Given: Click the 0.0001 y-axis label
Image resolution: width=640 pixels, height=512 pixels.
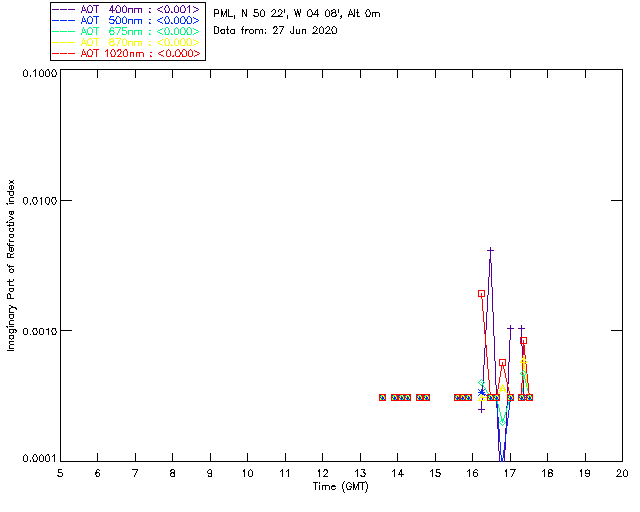Looking at the screenshot, I should [x=39, y=459].
